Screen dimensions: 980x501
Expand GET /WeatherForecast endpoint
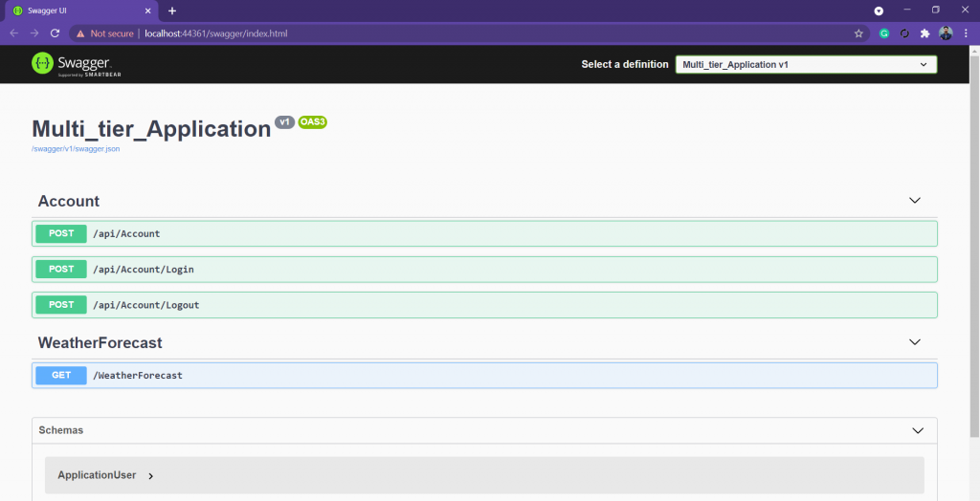coord(484,376)
